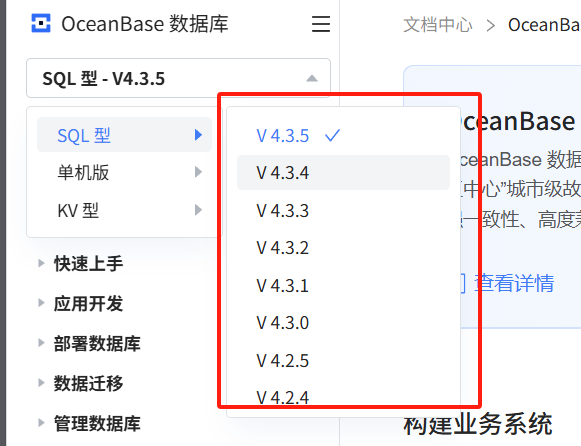
Task: Collapse the SQL 型 - V4.3.5 version dropdown
Action: click(178, 78)
